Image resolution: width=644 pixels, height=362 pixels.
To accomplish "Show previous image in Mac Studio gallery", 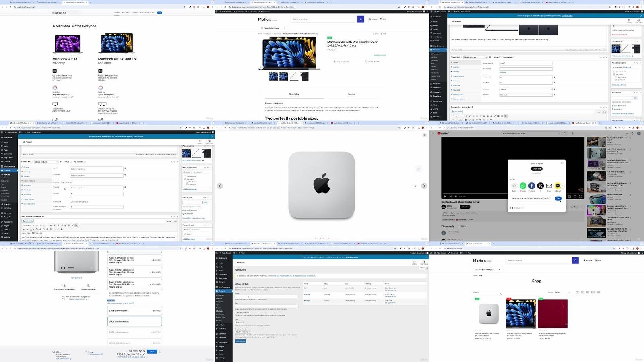I will [220, 186].
